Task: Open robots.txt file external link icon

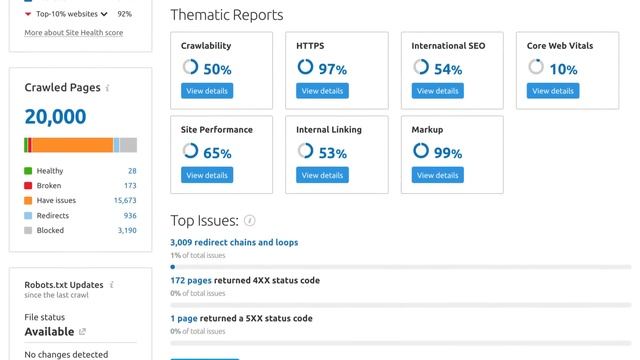Action: [82, 331]
